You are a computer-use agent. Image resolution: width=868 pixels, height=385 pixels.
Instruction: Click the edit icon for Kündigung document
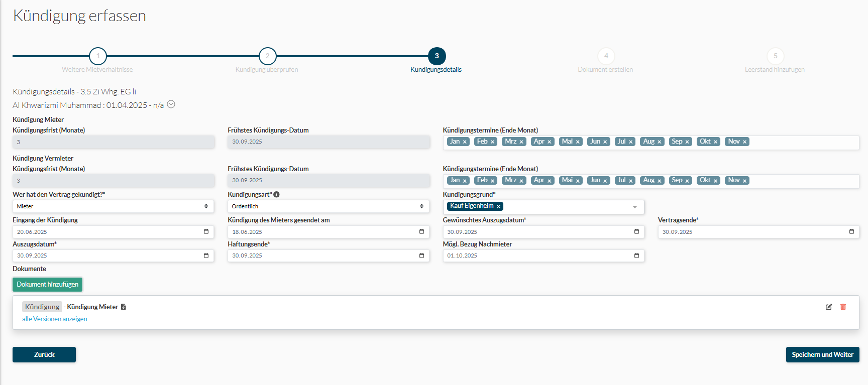coord(828,307)
